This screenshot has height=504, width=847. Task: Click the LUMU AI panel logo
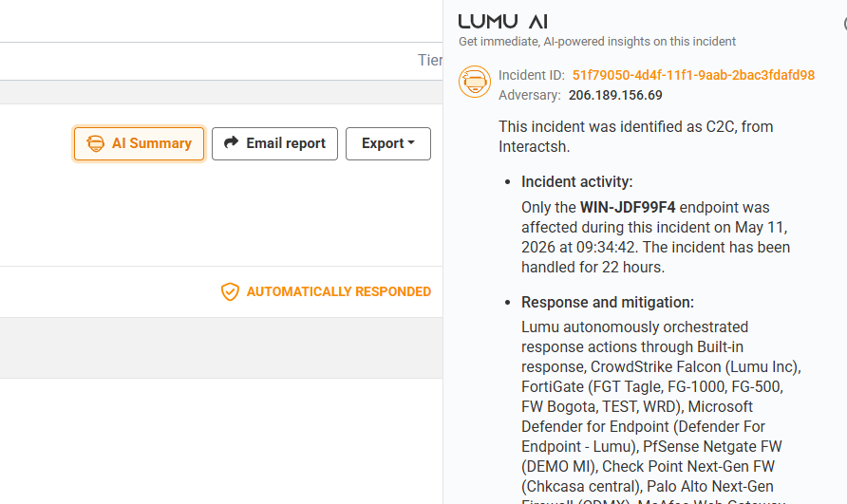click(503, 22)
